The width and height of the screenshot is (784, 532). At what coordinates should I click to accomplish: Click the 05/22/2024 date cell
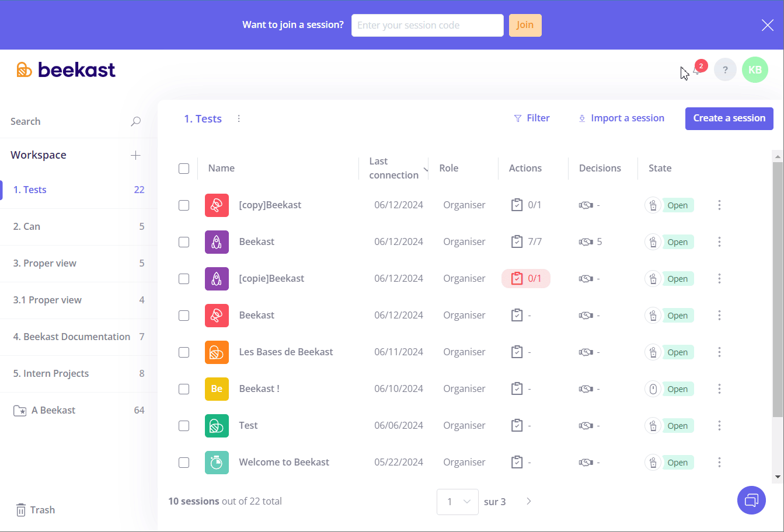pos(399,463)
